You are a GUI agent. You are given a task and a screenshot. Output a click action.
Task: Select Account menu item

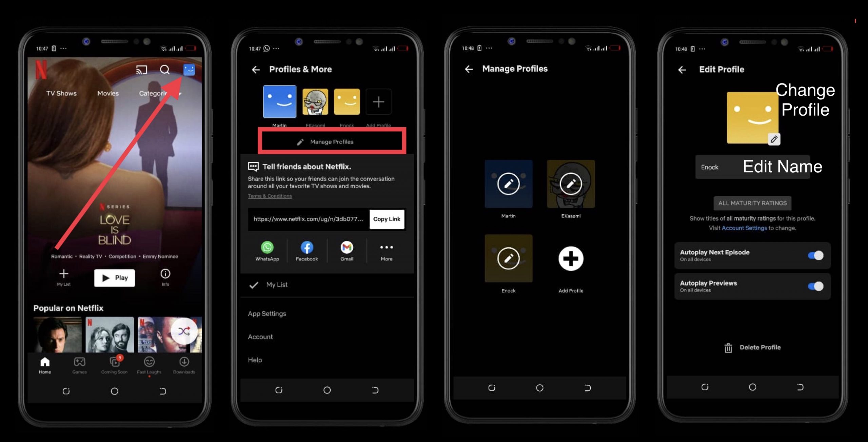pyautogui.click(x=260, y=337)
